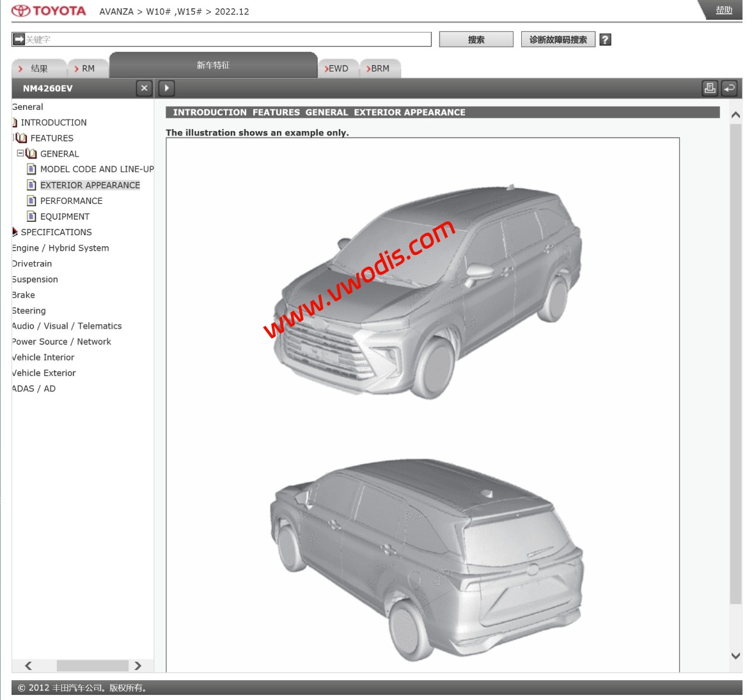Select the EQUIPMENT tree item
The image size is (754, 700).
(x=65, y=216)
